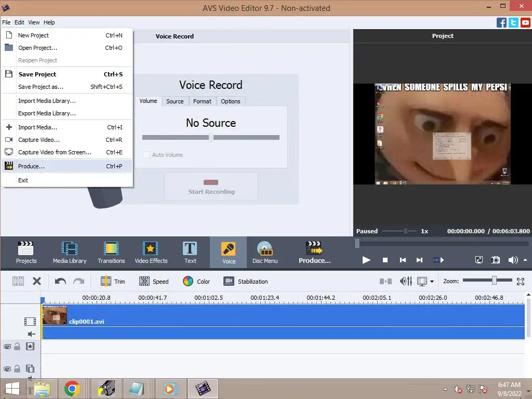Image resolution: width=532 pixels, height=399 pixels.
Task: Mute preview with speaker icon
Action: [513, 260]
